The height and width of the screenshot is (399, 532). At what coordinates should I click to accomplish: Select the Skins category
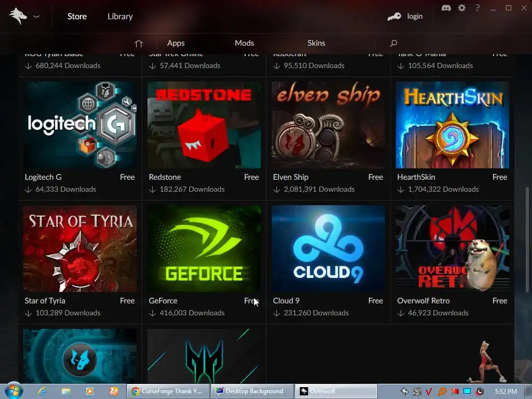[316, 43]
